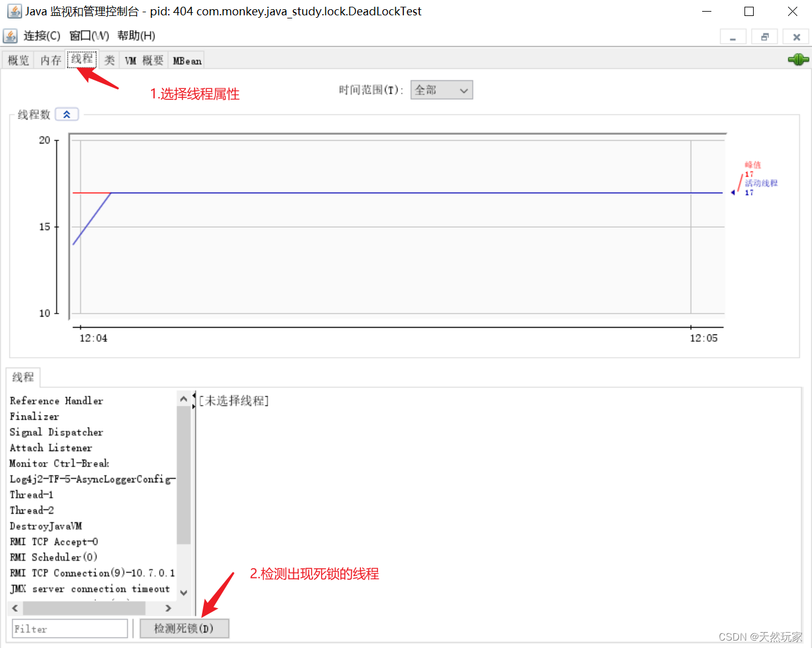Click the lower 线程 panel tab
The image size is (812, 648).
(x=23, y=377)
